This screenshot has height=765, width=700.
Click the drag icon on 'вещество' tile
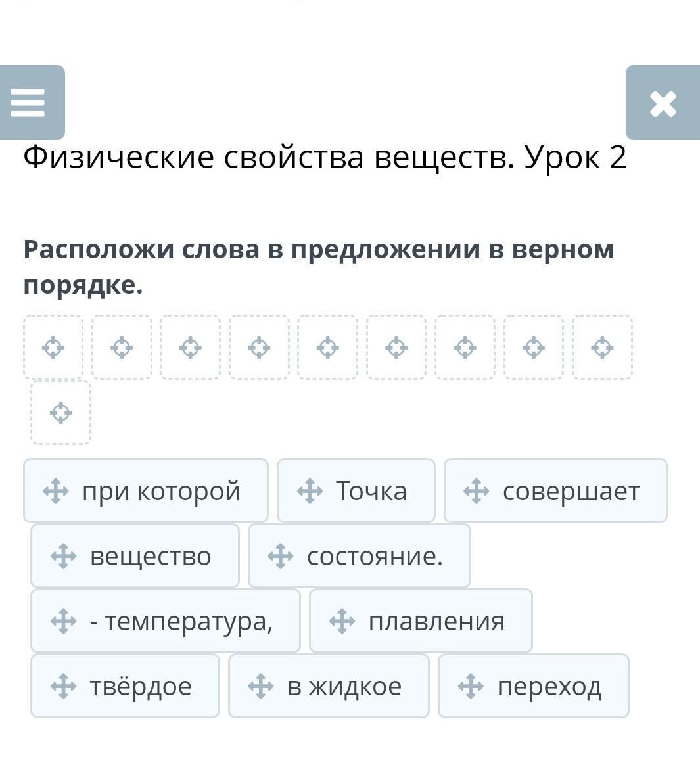click(x=63, y=556)
